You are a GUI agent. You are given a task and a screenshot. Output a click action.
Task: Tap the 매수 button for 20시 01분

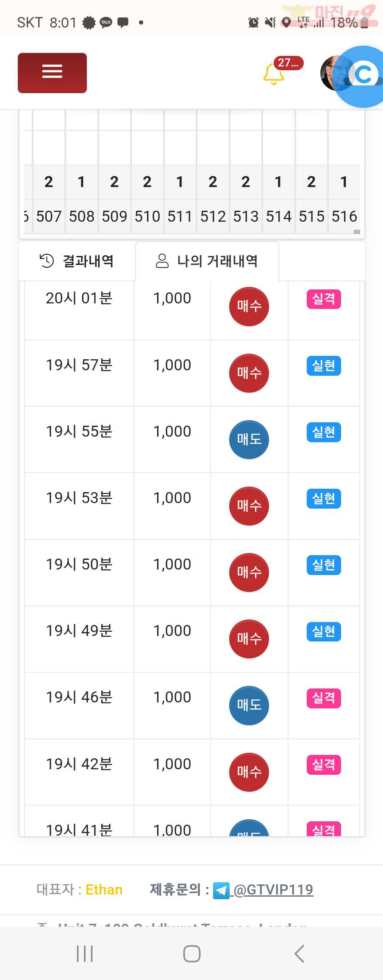point(249,306)
